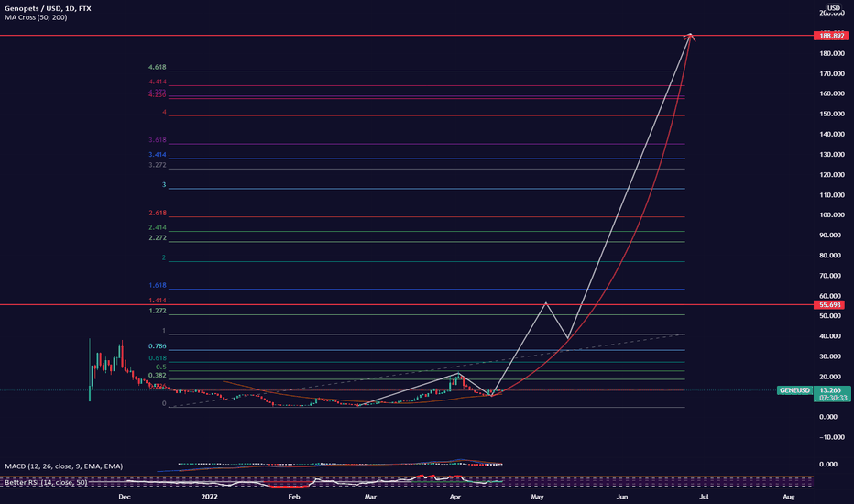Click 170.000 on the price scale
This screenshot has height=504, width=854.
click(832, 73)
